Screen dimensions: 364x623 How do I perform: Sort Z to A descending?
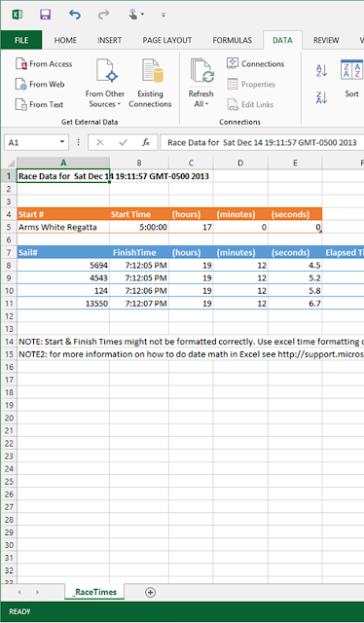tap(321, 97)
